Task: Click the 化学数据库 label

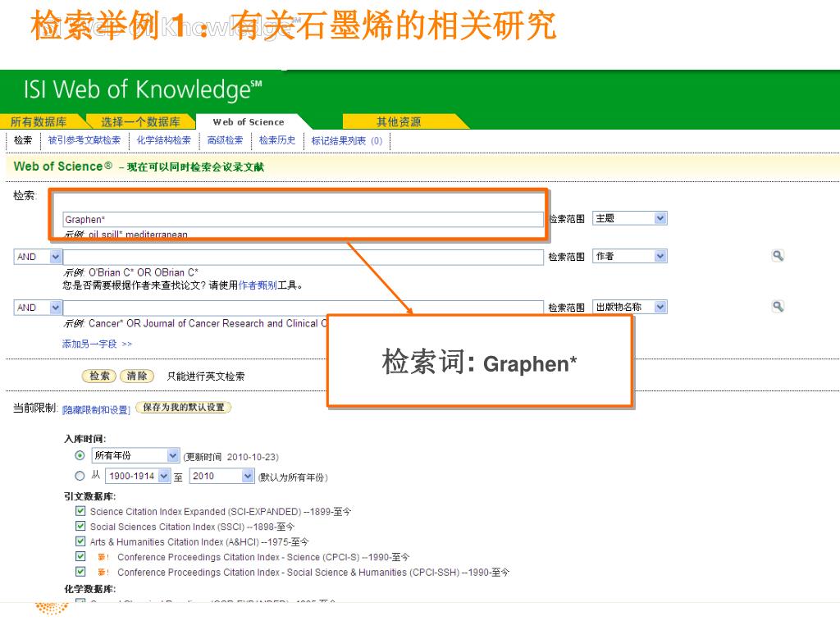Action: pyautogui.click(x=90, y=589)
